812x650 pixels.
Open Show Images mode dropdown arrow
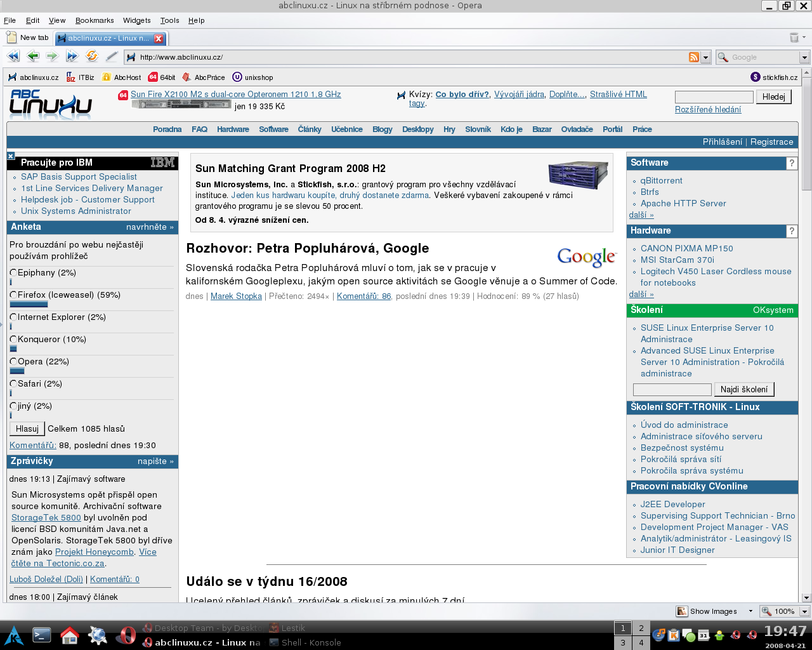[x=750, y=611]
